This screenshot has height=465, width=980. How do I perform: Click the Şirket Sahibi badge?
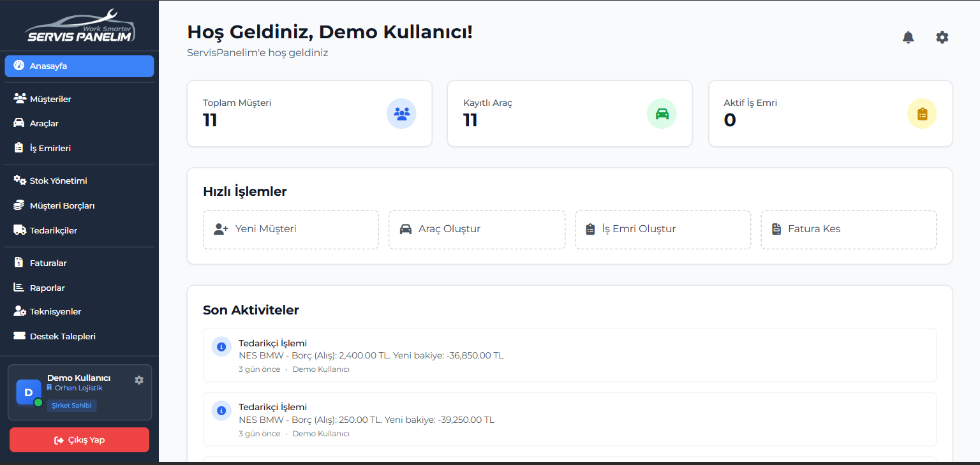click(71, 406)
